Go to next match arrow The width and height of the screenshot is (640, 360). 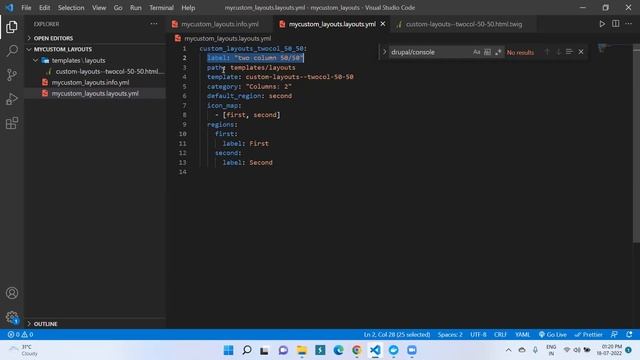(x=558, y=52)
